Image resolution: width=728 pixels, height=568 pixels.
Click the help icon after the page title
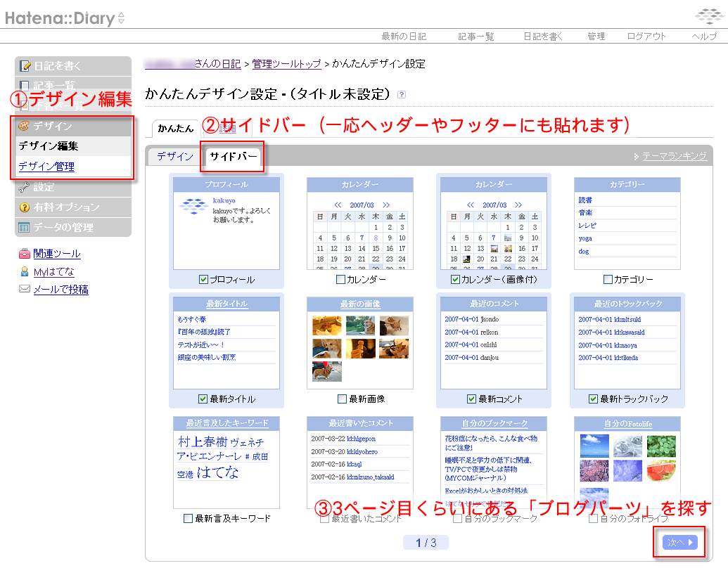pos(402,94)
